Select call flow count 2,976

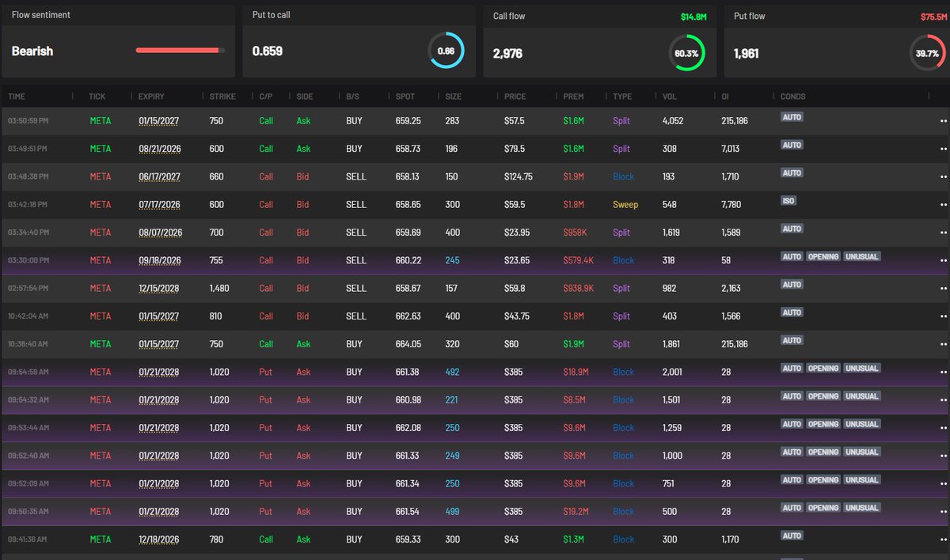coord(507,54)
